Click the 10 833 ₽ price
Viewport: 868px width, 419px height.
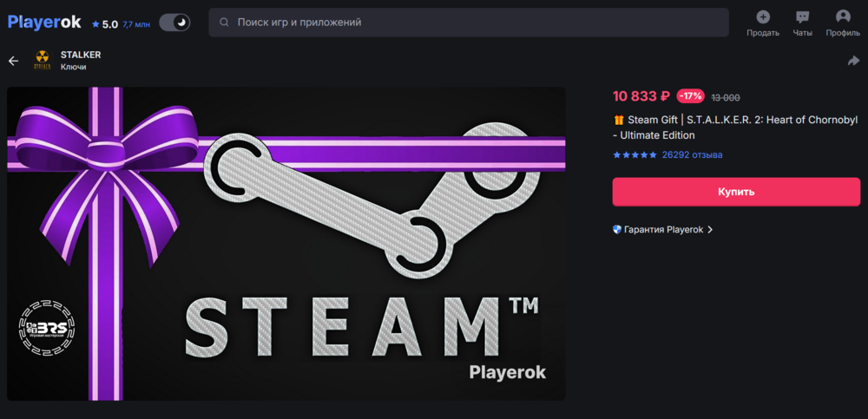[641, 96]
